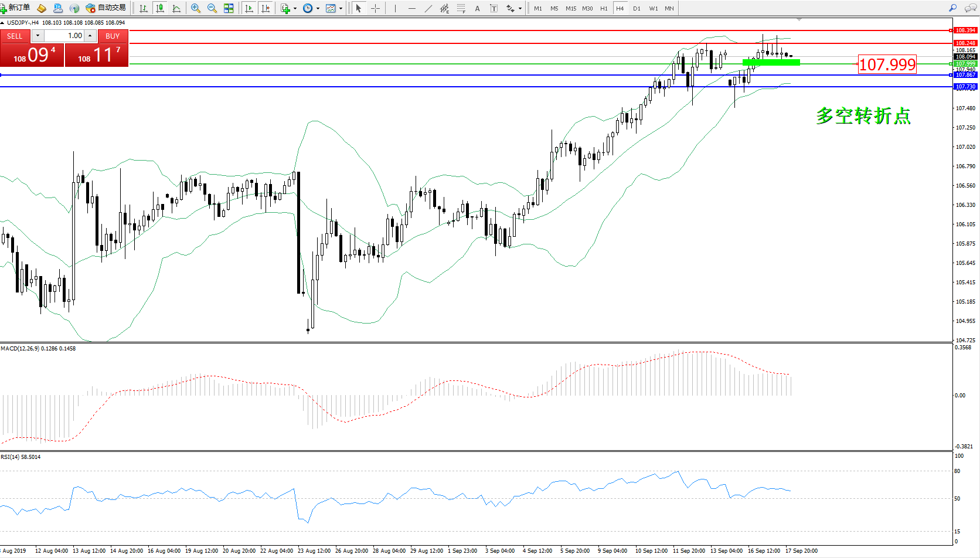Open the search magnifier in the toolbar

click(952, 8)
